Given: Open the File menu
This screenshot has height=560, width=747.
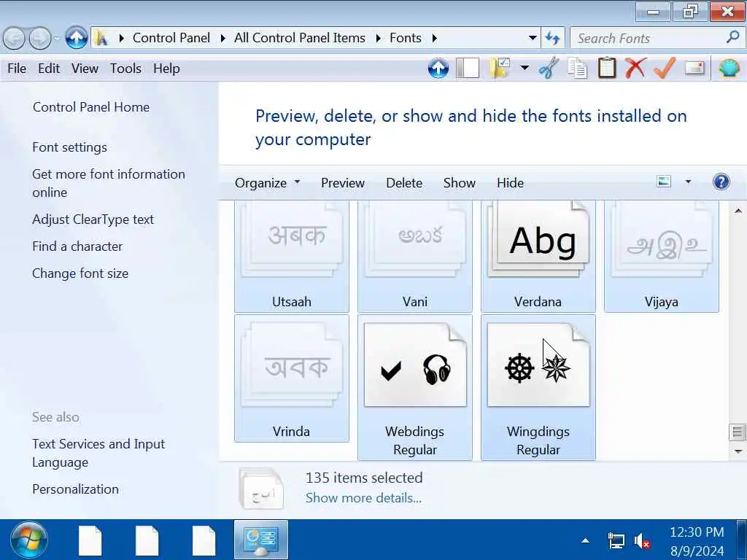Looking at the screenshot, I should [17, 69].
